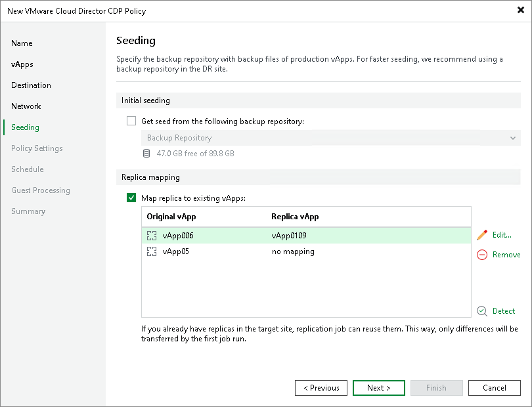This screenshot has height=407, width=532.
Task: Click the 'no mapping' cell
Action: 293,251
